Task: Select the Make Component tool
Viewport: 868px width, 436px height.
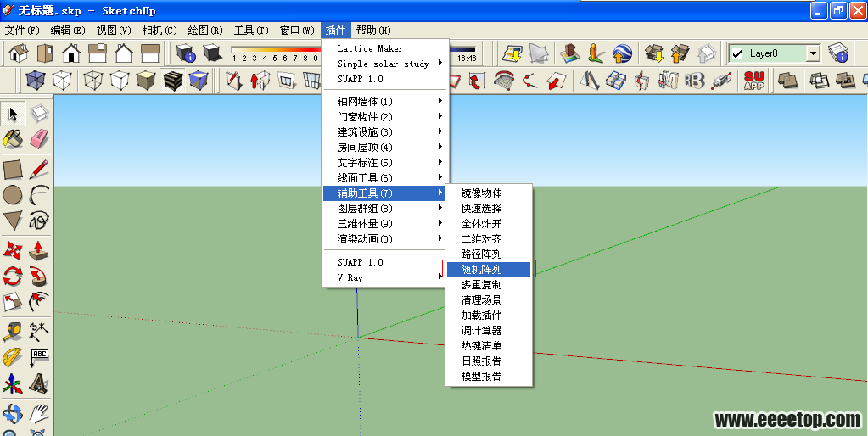Action: [x=39, y=115]
